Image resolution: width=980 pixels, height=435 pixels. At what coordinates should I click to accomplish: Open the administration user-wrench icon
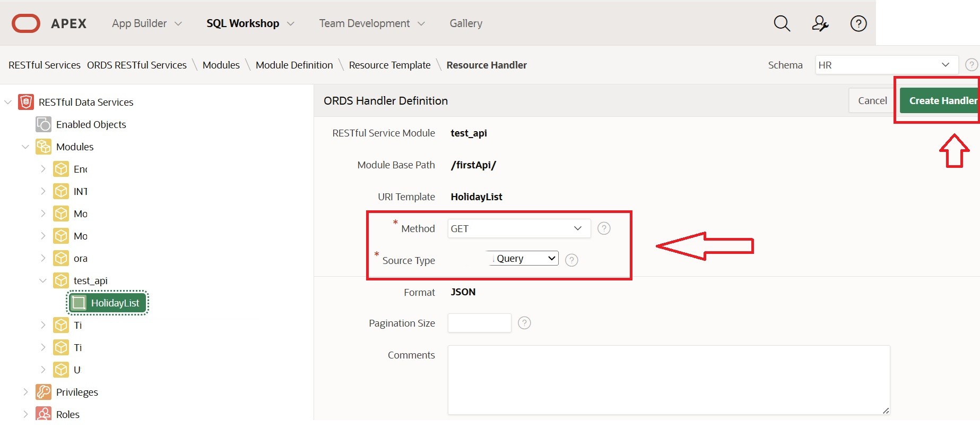tap(820, 23)
